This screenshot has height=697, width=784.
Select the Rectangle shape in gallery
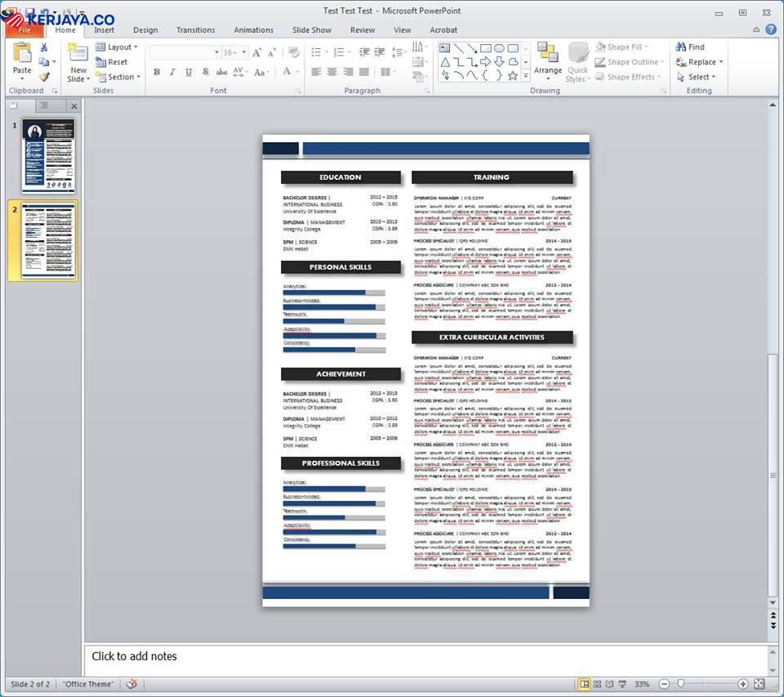click(485, 48)
